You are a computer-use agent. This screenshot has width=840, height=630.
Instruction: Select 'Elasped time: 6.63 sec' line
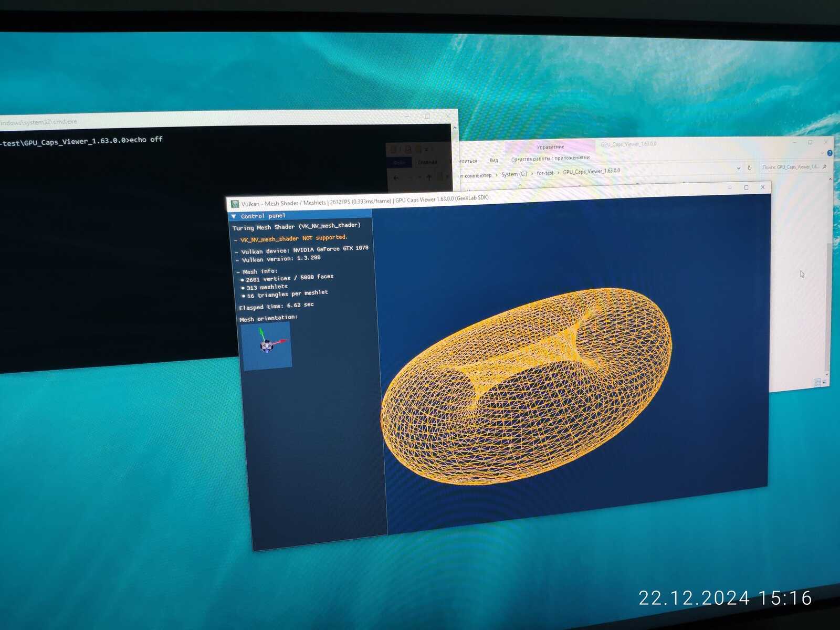276,306
